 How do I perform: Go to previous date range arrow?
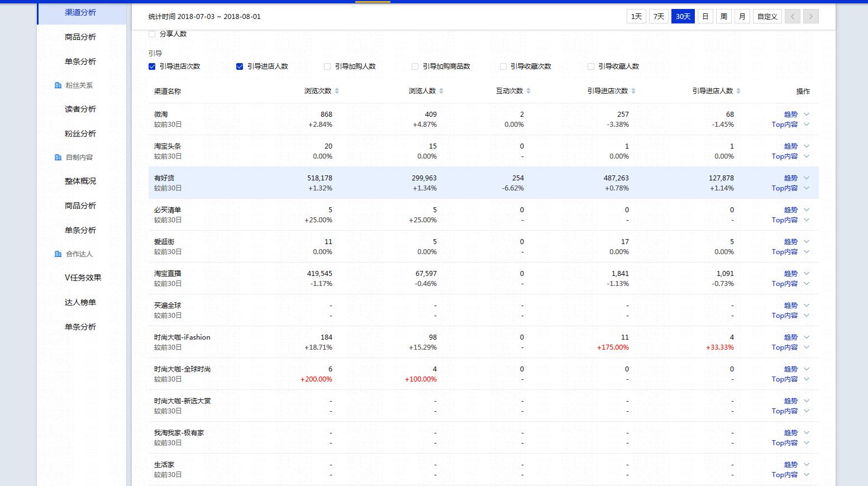click(x=792, y=17)
